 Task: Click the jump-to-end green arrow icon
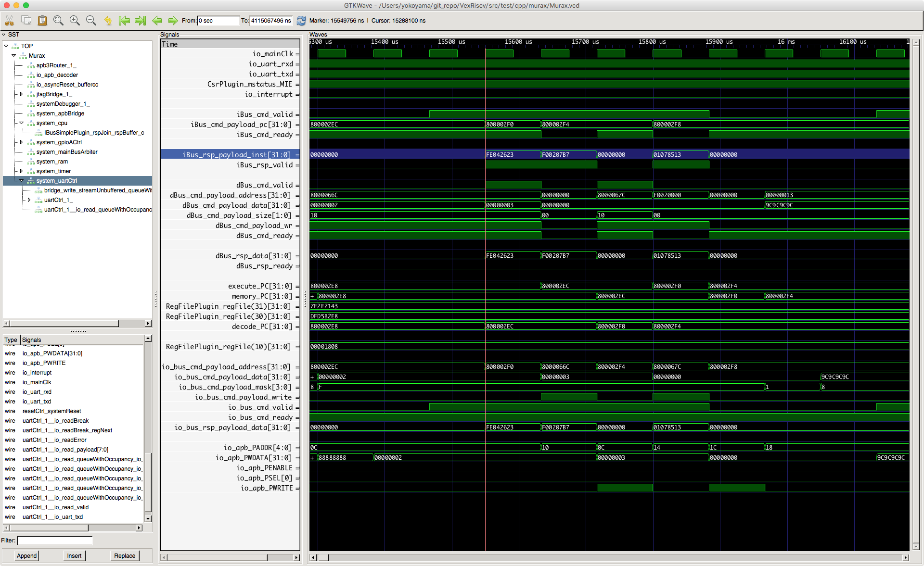[140, 21]
